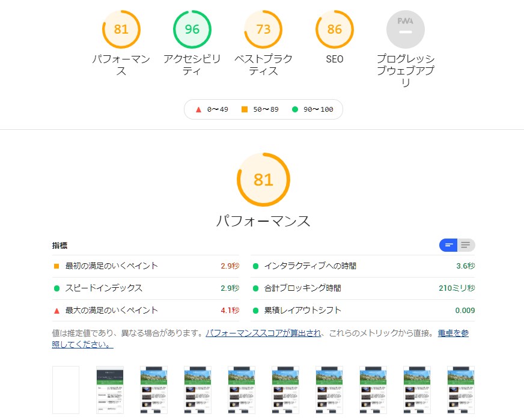Expand the スピードインデックス metric row
This screenshot has width=524, height=420.
[x=145, y=288]
